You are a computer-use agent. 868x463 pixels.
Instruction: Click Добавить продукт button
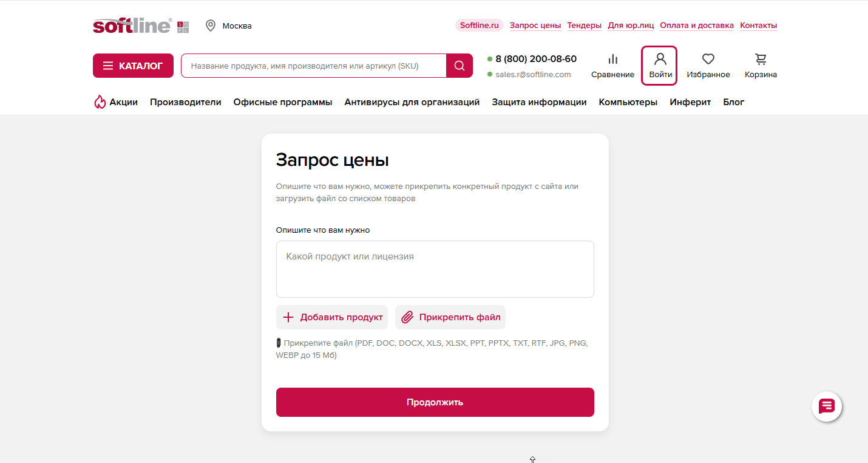point(332,317)
